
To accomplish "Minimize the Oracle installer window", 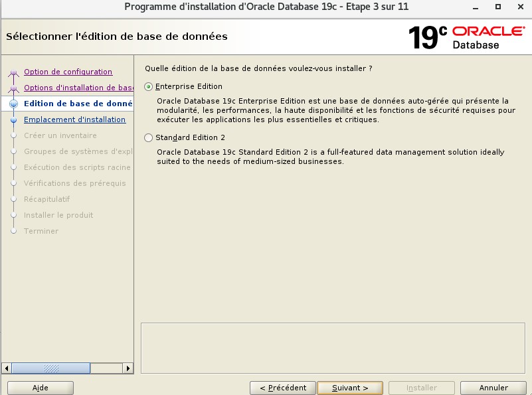I will [x=476, y=7].
